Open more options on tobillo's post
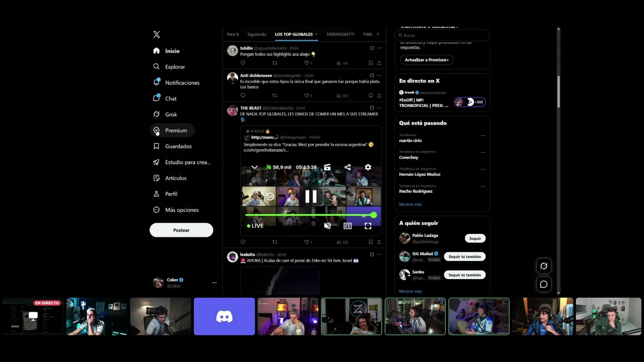This screenshot has height=362, width=644. pyautogui.click(x=379, y=48)
